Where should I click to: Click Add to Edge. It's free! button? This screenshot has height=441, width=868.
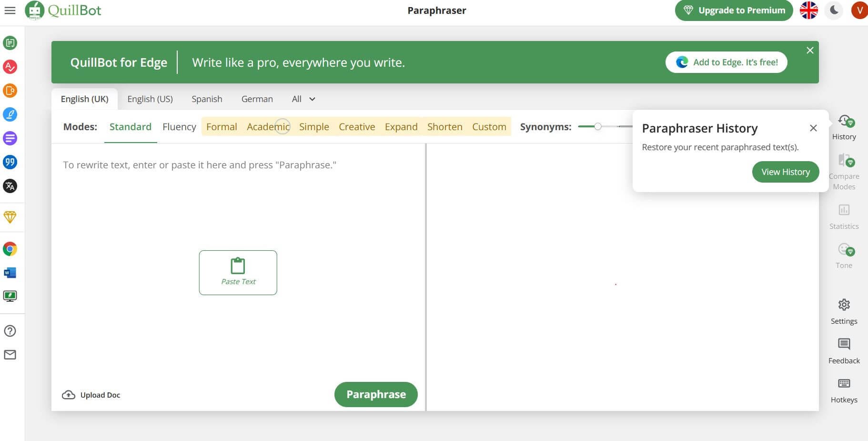point(726,62)
